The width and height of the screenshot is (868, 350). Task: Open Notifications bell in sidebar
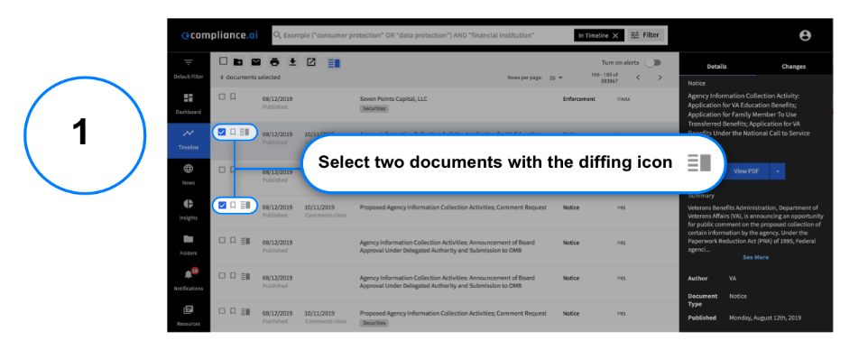coord(189,279)
